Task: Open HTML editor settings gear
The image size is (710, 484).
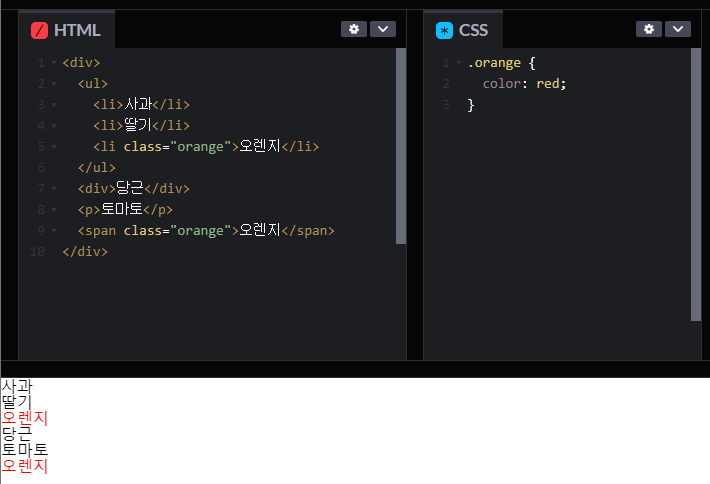Action: (x=354, y=29)
